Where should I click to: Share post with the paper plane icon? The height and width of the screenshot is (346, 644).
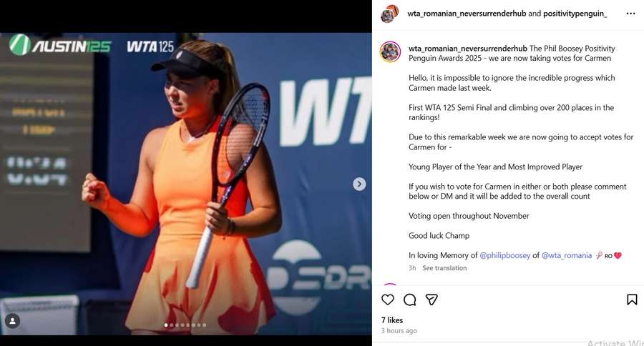pyautogui.click(x=431, y=300)
